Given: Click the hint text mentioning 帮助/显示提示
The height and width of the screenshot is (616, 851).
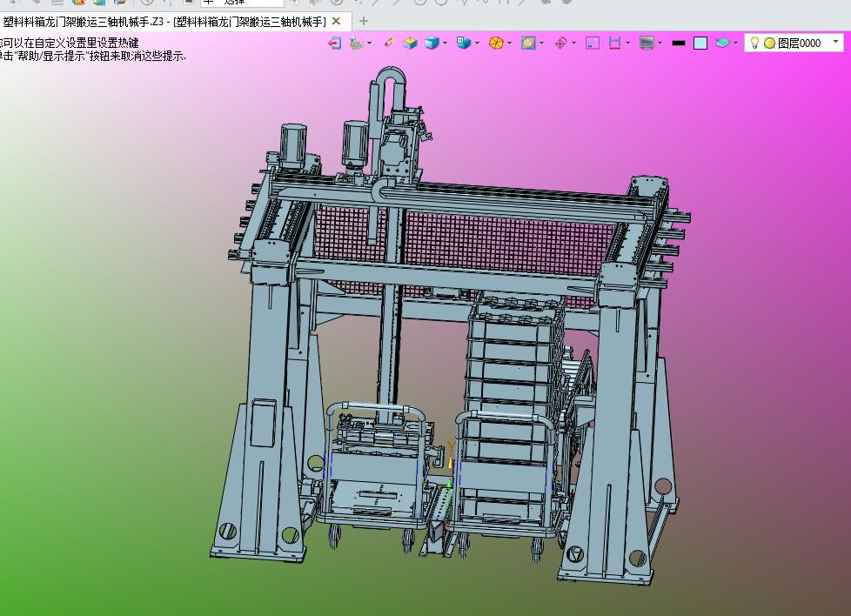Looking at the screenshot, I should tap(93, 56).
